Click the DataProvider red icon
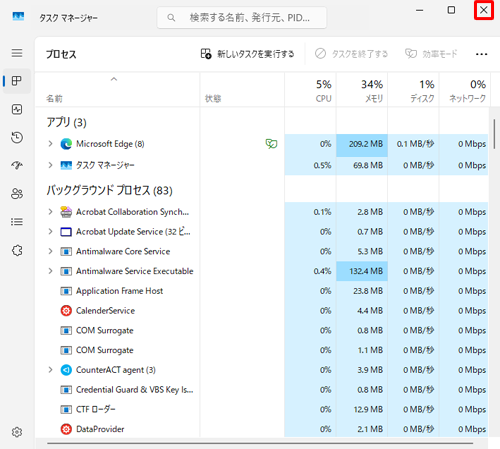Viewport: 500px width, 449px height. coord(66,429)
